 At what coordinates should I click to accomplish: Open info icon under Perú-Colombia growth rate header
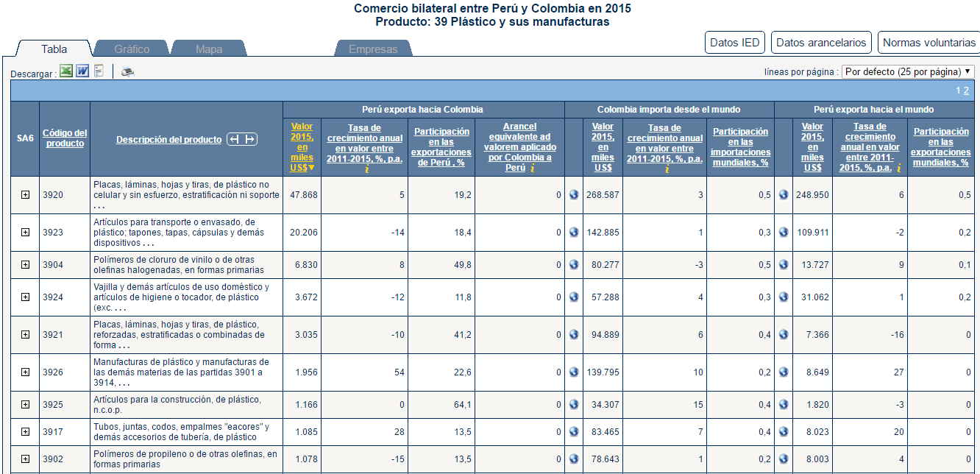(x=366, y=169)
